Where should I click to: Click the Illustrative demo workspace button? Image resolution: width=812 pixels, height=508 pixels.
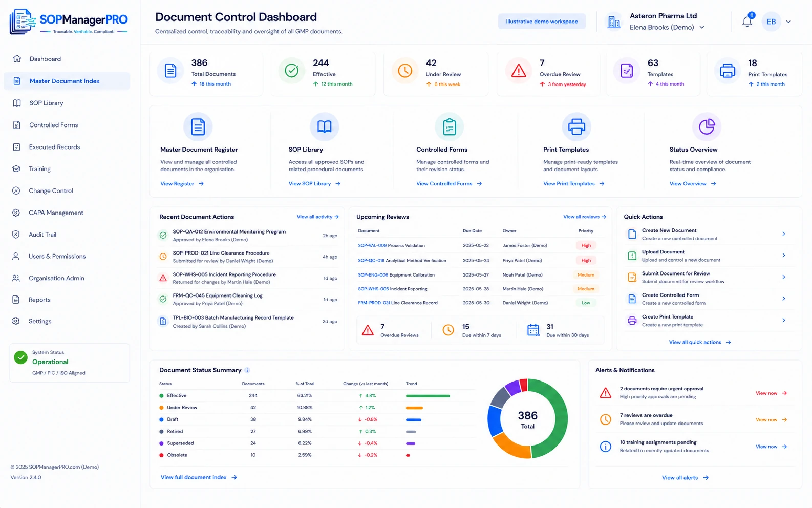pyautogui.click(x=542, y=22)
